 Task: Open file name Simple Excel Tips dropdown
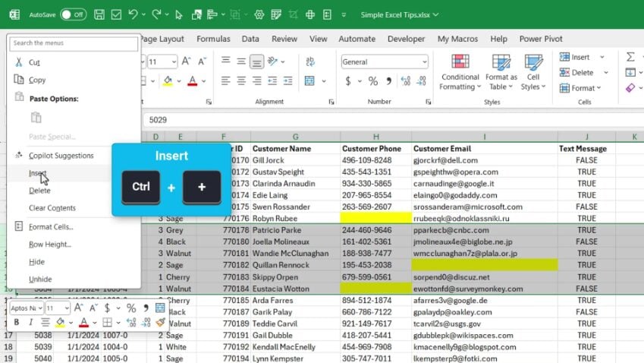coord(399,14)
